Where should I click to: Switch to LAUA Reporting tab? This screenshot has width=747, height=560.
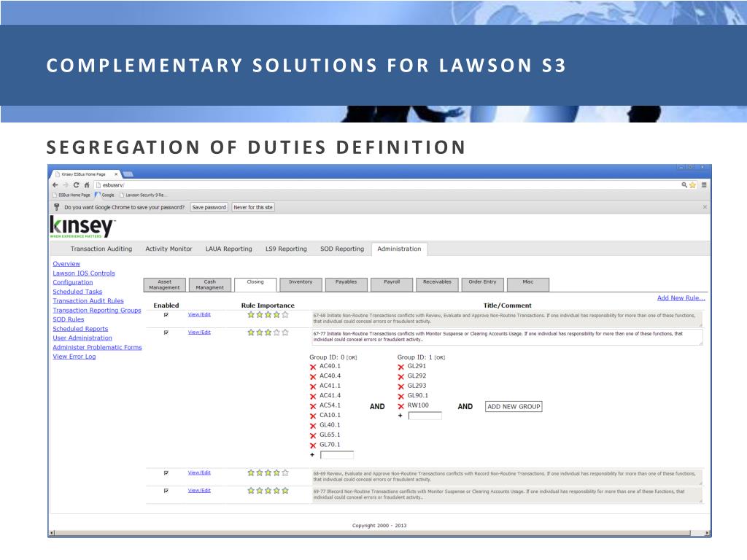point(228,249)
